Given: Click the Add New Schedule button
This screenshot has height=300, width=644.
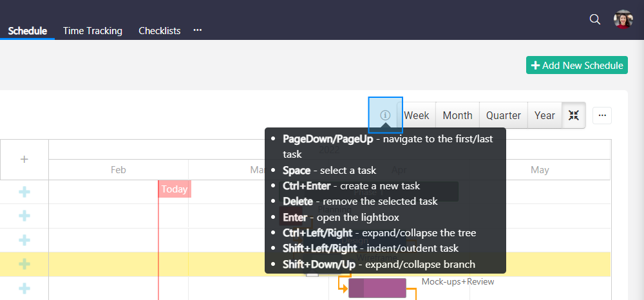Looking at the screenshot, I should [576, 65].
